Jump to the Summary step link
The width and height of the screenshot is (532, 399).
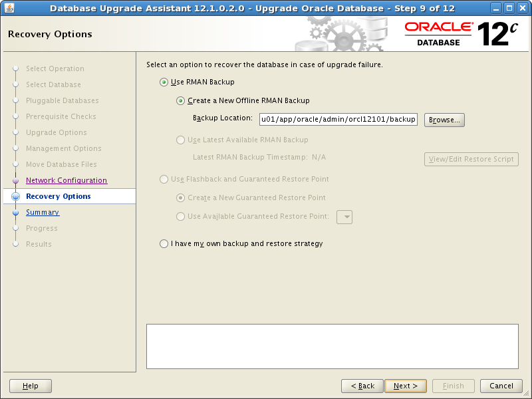pyautogui.click(x=43, y=212)
